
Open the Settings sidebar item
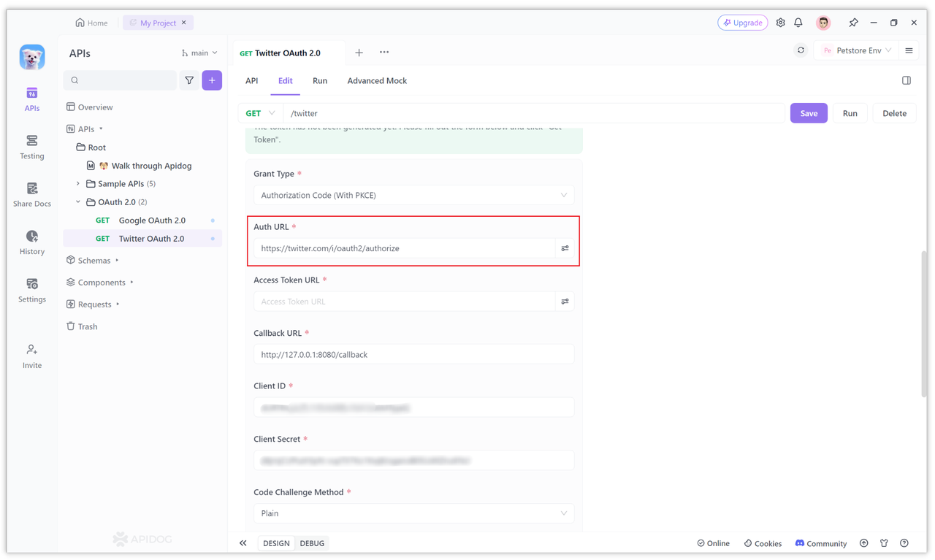pyautogui.click(x=32, y=290)
